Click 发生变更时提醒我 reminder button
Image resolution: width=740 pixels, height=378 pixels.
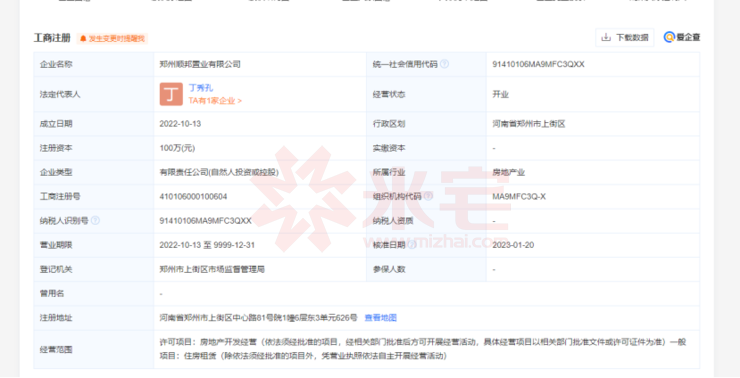pos(112,39)
